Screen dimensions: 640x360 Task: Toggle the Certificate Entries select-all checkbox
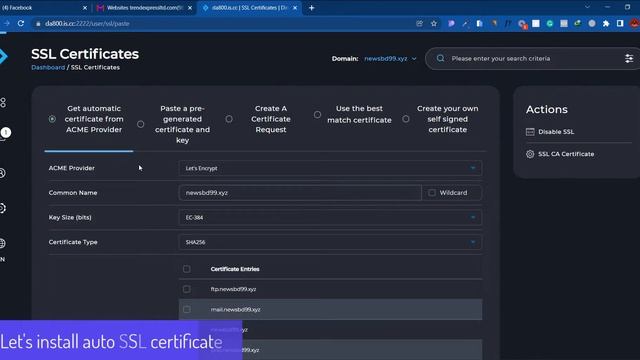(187, 269)
